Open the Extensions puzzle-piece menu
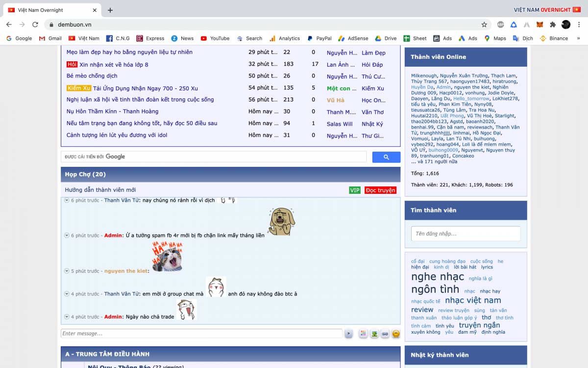 (553, 25)
